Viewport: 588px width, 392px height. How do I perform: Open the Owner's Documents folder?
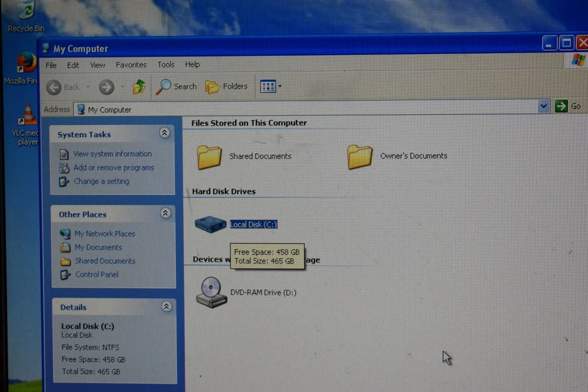tap(360, 157)
